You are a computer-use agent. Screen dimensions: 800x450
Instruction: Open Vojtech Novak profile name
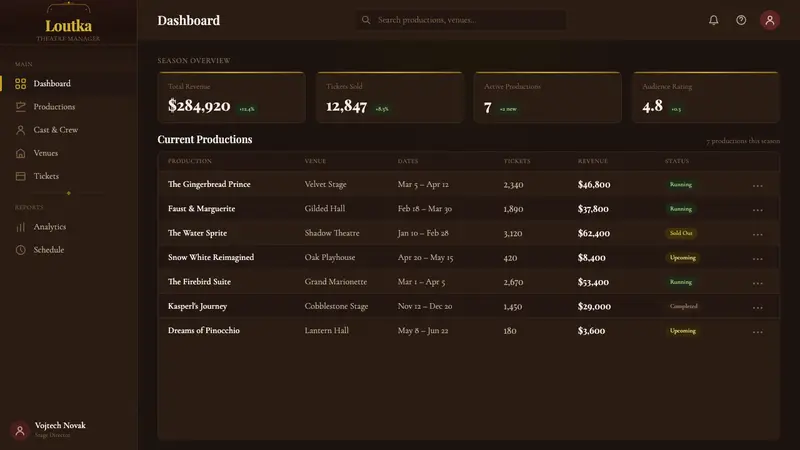click(x=60, y=426)
